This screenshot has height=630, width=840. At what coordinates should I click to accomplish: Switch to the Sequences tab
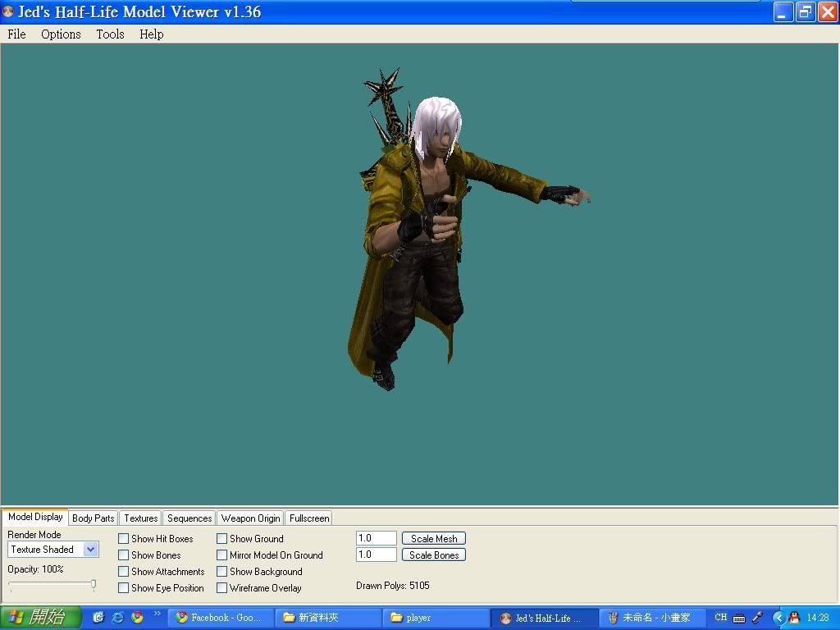click(189, 518)
